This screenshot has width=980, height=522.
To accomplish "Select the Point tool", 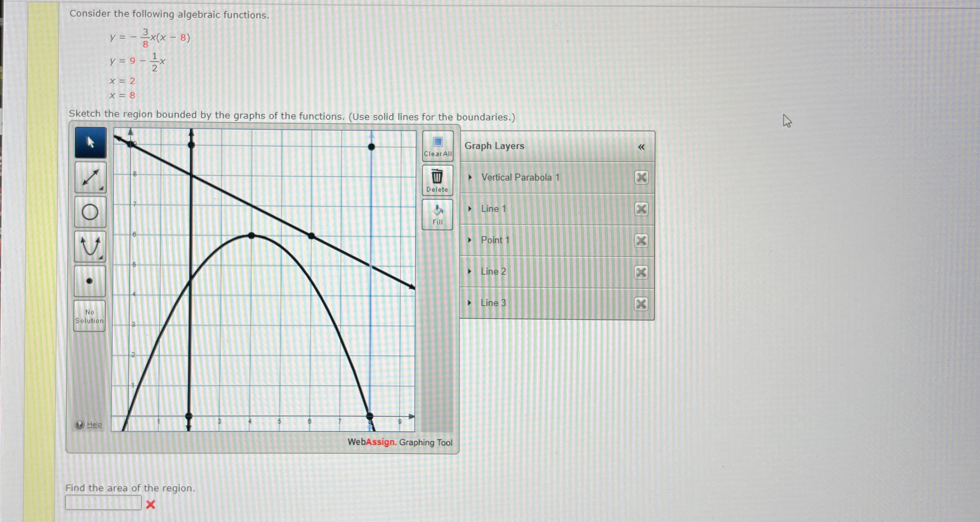I will (90, 281).
